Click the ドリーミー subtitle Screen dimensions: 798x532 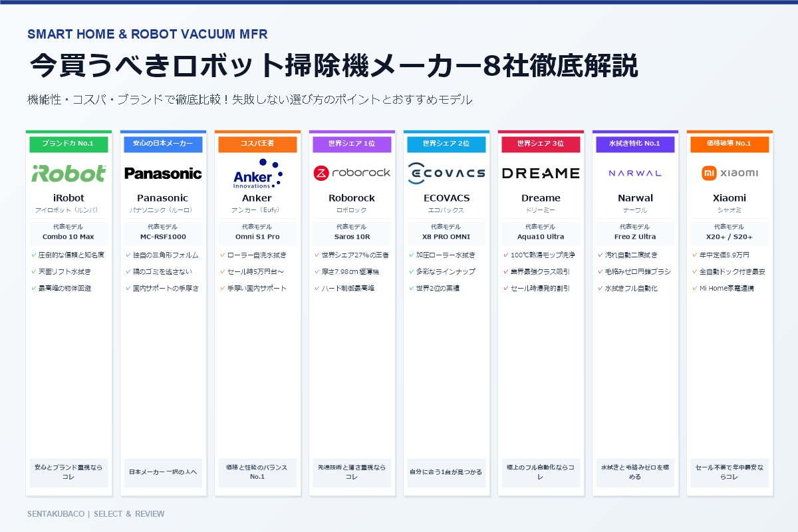[541, 210]
